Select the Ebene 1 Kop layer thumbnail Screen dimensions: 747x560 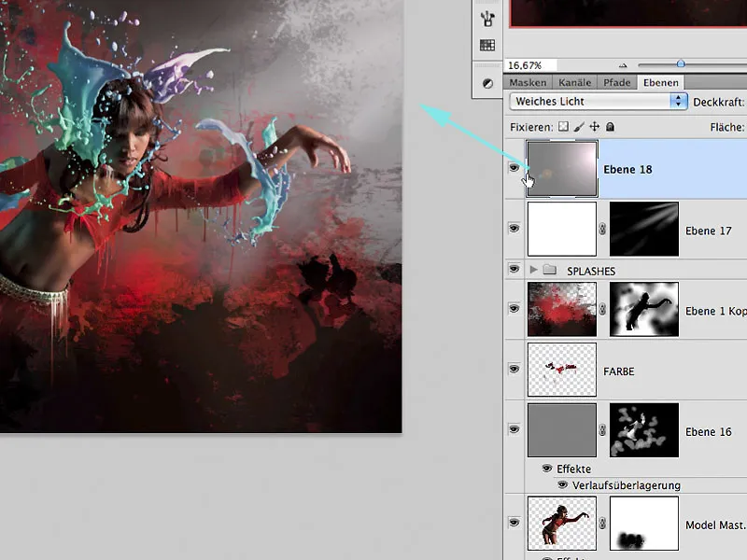click(x=562, y=309)
